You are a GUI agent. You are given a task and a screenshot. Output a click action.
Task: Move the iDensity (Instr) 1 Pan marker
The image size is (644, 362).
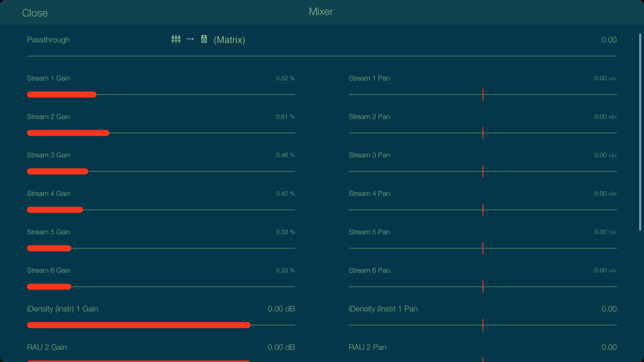coord(483,325)
